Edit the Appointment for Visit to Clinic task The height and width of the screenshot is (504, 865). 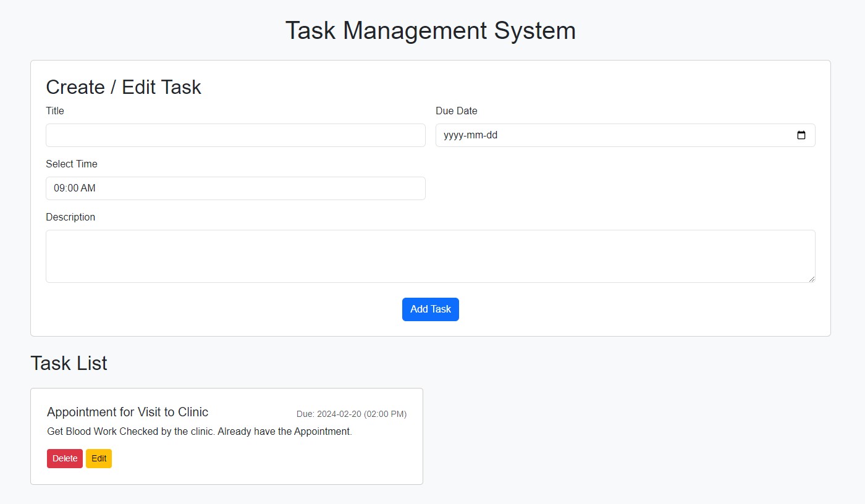(x=98, y=458)
